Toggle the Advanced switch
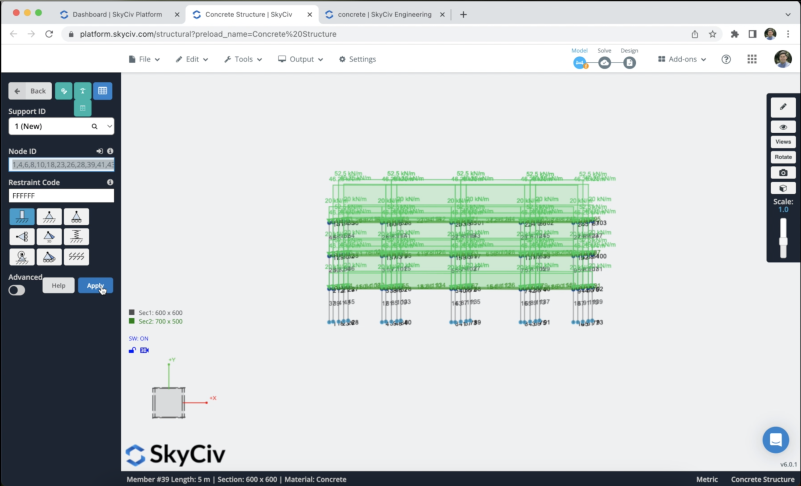Screen dimensions: 801x486 click(16, 290)
